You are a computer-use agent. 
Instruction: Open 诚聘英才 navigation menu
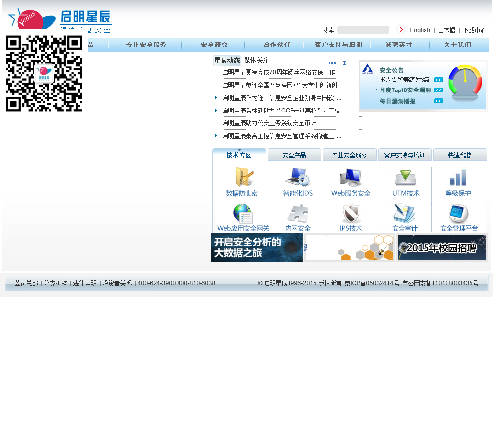(399, 45)
